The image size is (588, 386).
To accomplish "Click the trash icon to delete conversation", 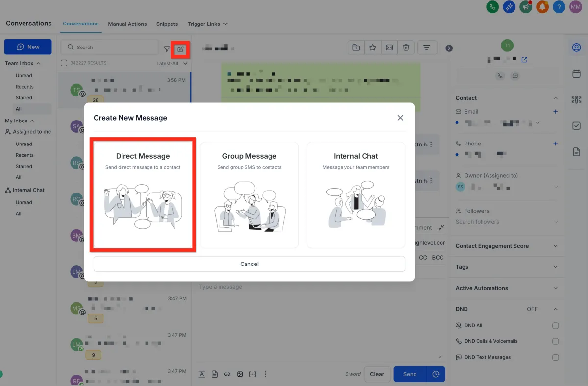I will coord(406,48).
